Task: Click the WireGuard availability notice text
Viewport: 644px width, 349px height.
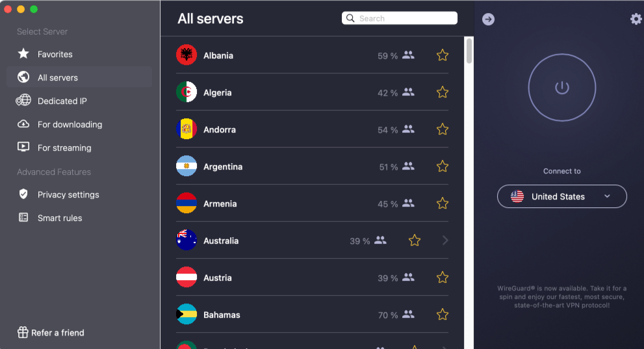Action: pos(562,296)
